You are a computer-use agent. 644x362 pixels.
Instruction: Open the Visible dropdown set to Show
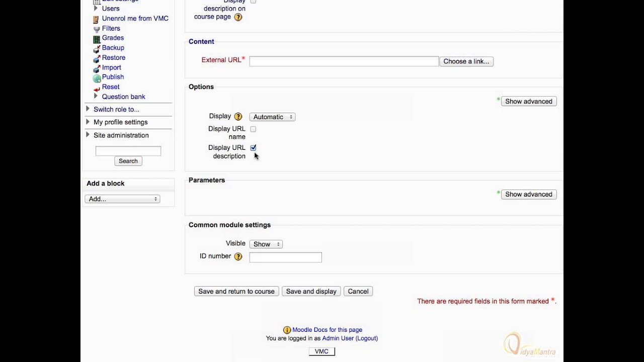point(266,244)
